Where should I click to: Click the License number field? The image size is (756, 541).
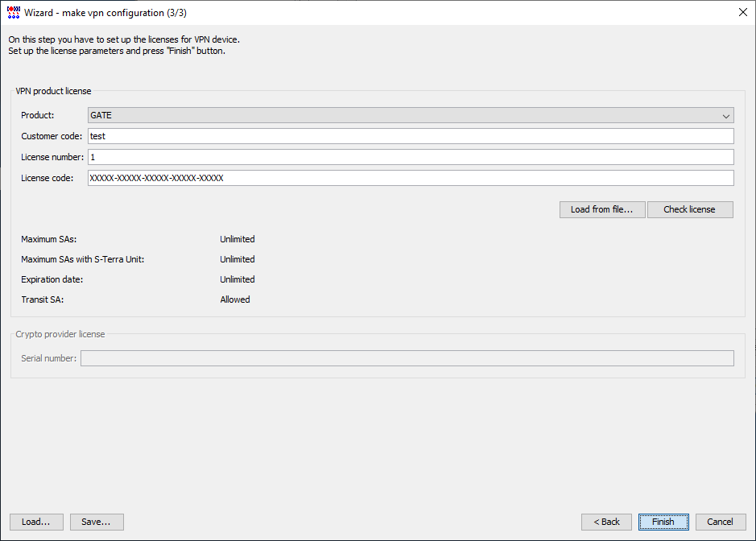[x=411, y=157]
